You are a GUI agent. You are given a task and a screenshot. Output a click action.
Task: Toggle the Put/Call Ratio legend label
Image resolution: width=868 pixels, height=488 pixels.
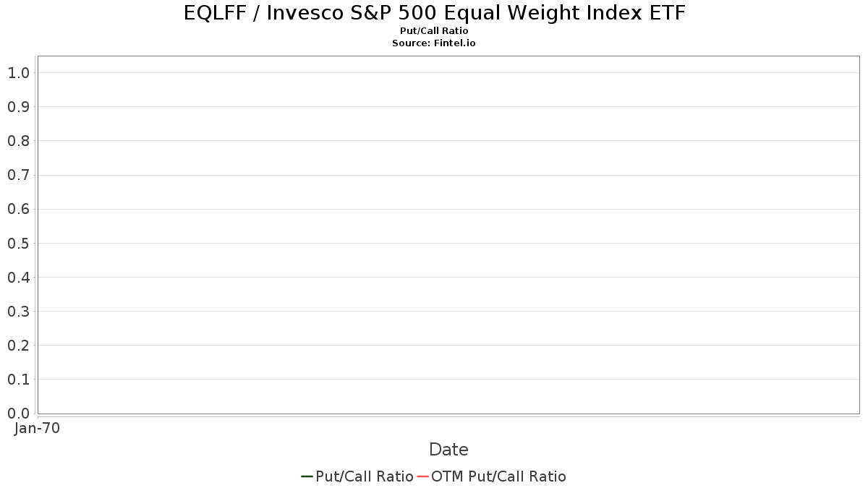[365, 476]
